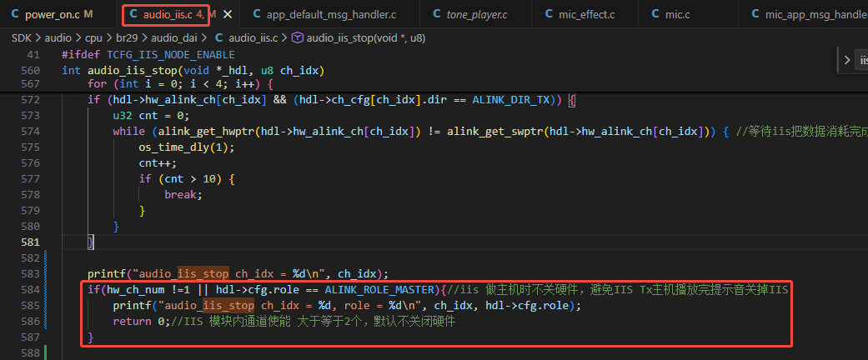Click 'return 0;' on line 586
This screenshot has height=360, width=868.
tap(141, 321)
